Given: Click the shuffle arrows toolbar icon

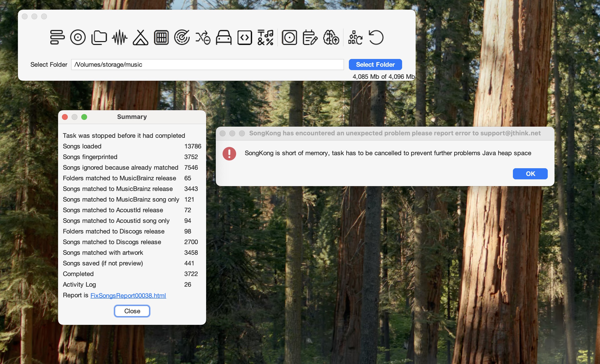Looking at the screenshot, I should tap(203, 37).
